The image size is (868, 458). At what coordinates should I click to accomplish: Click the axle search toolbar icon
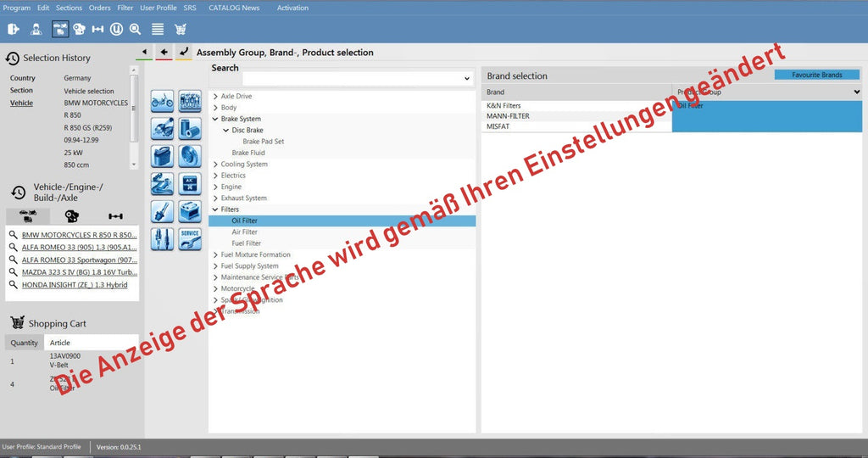click(97, 29)
